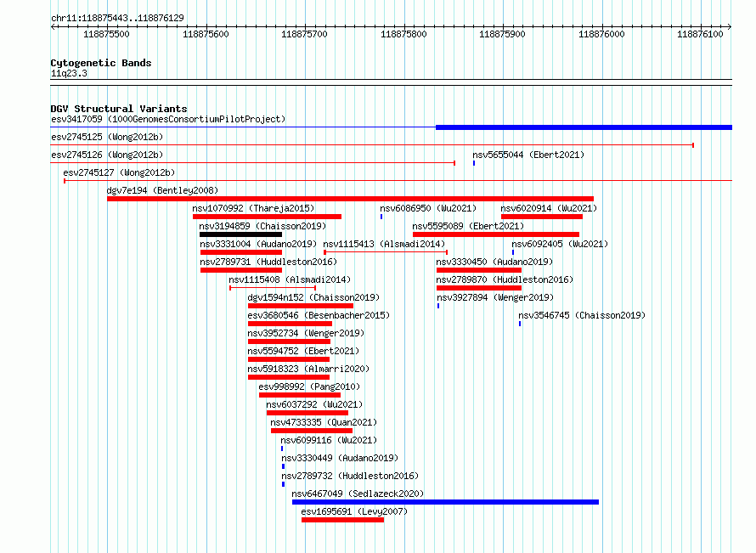Click the red nsv6020914 variant bar

pos(542,217)
